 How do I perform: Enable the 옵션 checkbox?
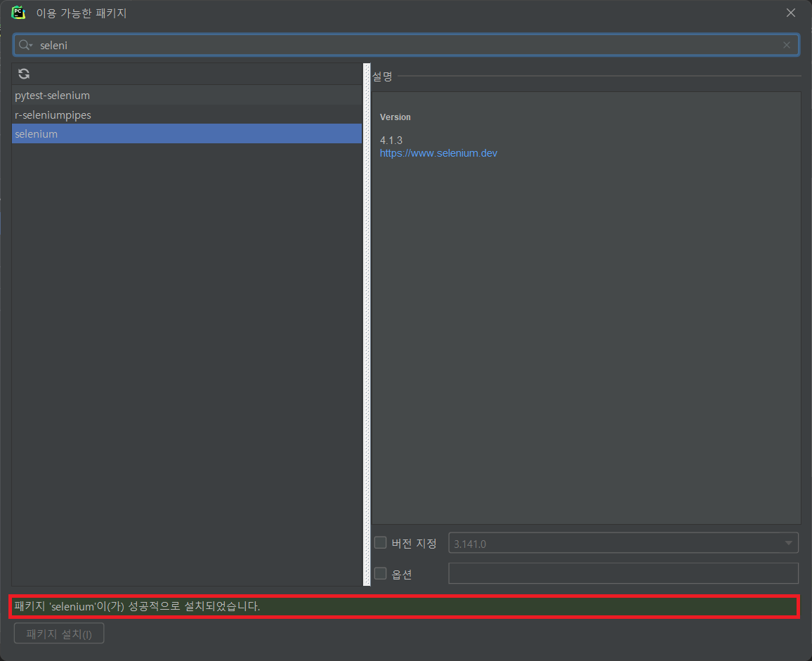381,573
